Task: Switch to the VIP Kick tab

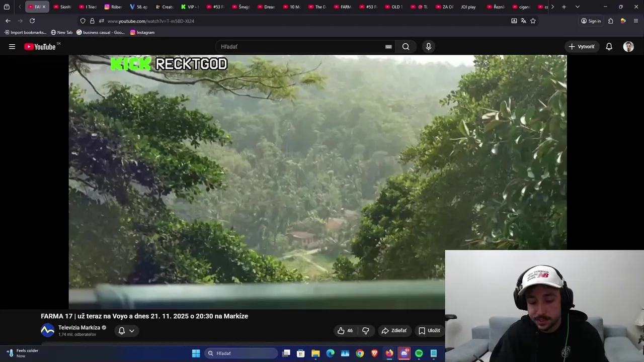Action: coord(190,7)
